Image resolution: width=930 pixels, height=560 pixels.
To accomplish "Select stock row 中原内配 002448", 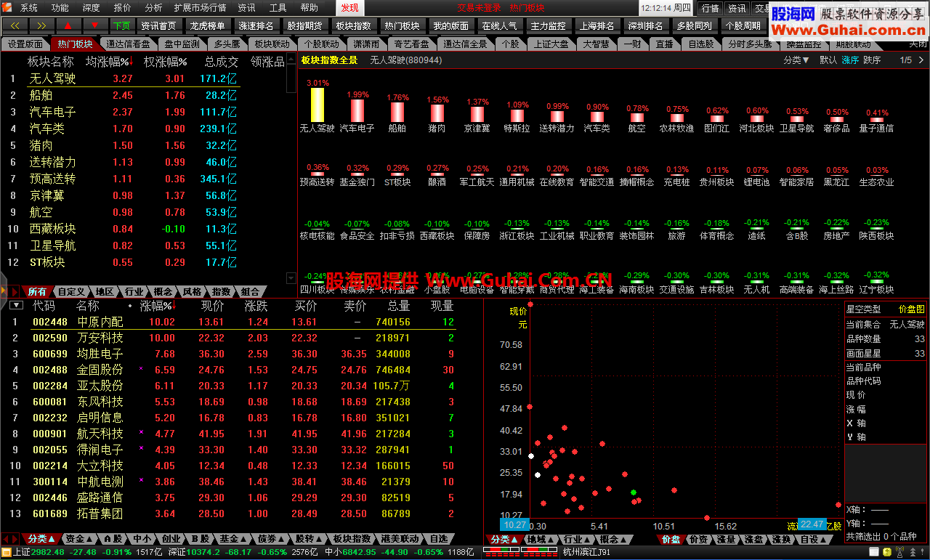I will [x=232, y=322].
